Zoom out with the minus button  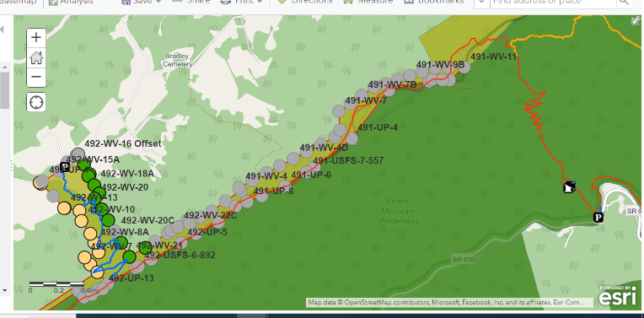36,77
